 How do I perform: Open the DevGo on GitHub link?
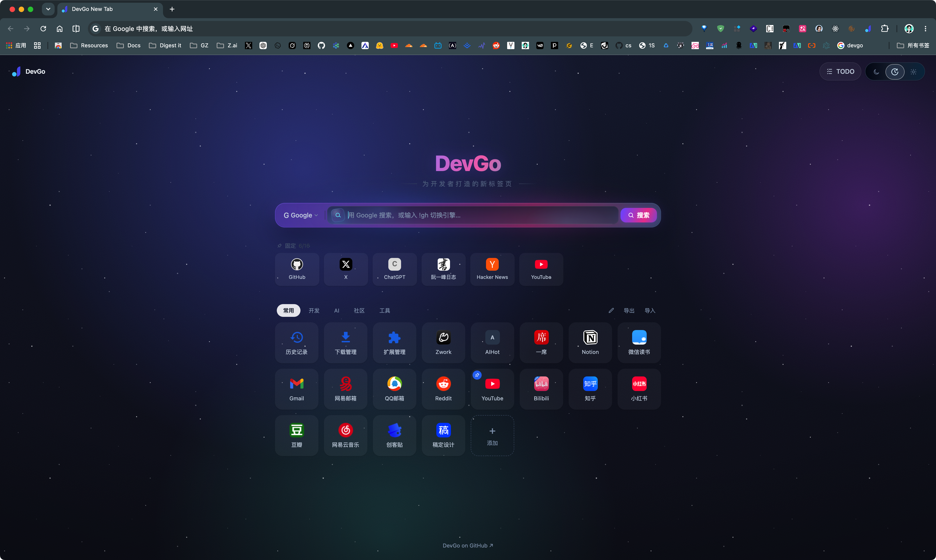pos(468,546)
